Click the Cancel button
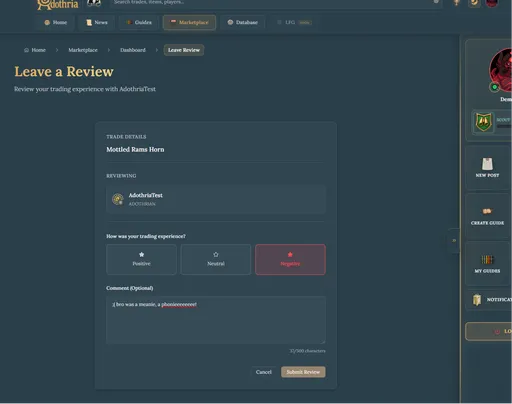The width and height of the screenshot is (512, 404). (x=264, y=372)
